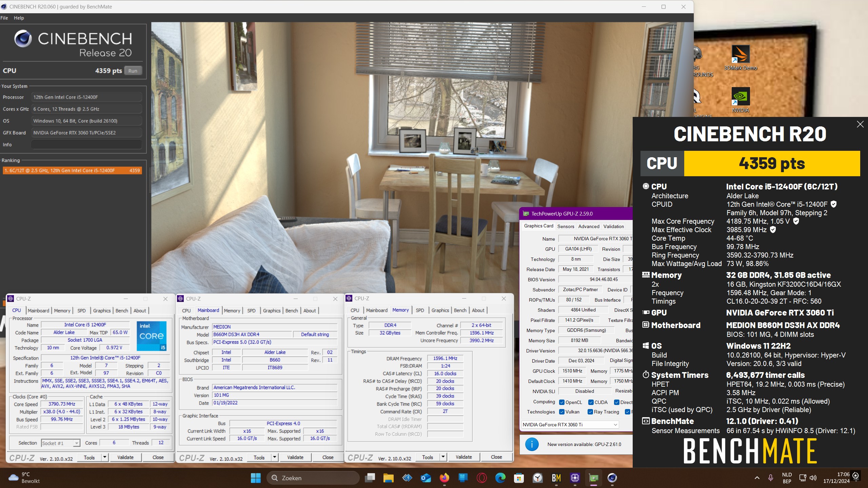Open Microsoft Store from the taskbar
Viewport: 868px width, 488px height.
tap(519, 478)
